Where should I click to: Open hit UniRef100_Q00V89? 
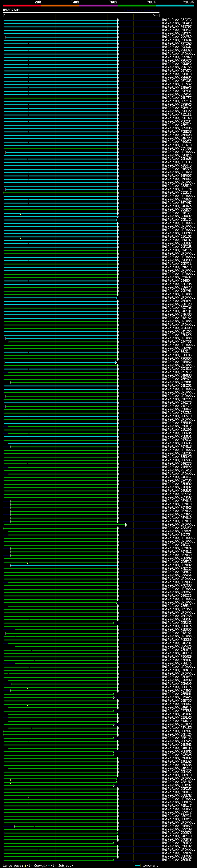(x=177, y=37)
